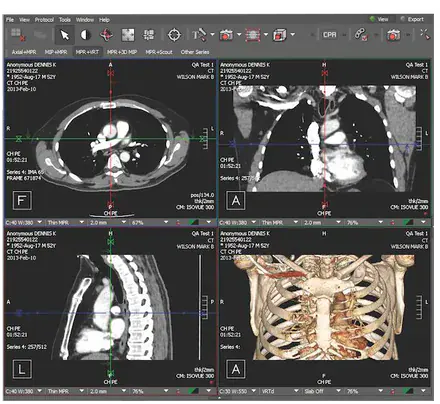Open the Help menu
This screenshot has width=440, height=404.
[x=104, y=20]
